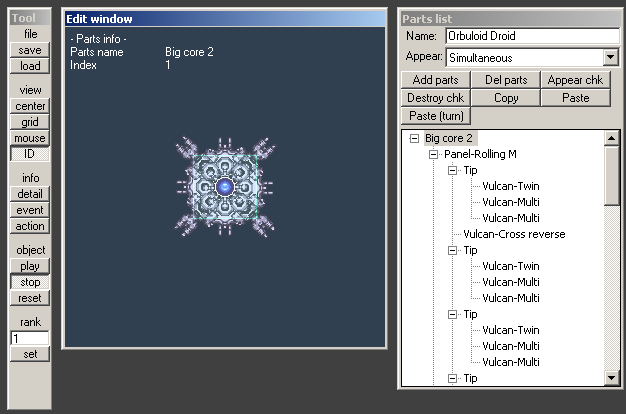Click the blue core of the sprite
This screenshot has height=414, width=626.
tap(225, 186)
